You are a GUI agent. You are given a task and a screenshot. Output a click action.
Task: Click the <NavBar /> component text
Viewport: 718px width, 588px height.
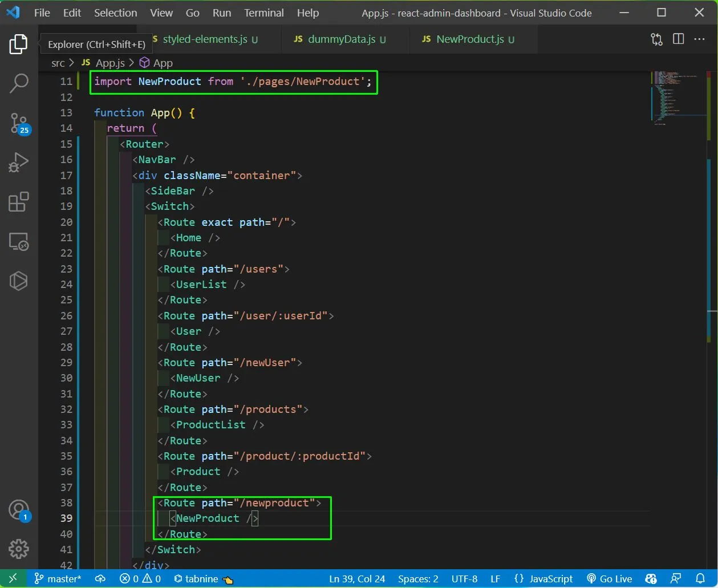164,160
